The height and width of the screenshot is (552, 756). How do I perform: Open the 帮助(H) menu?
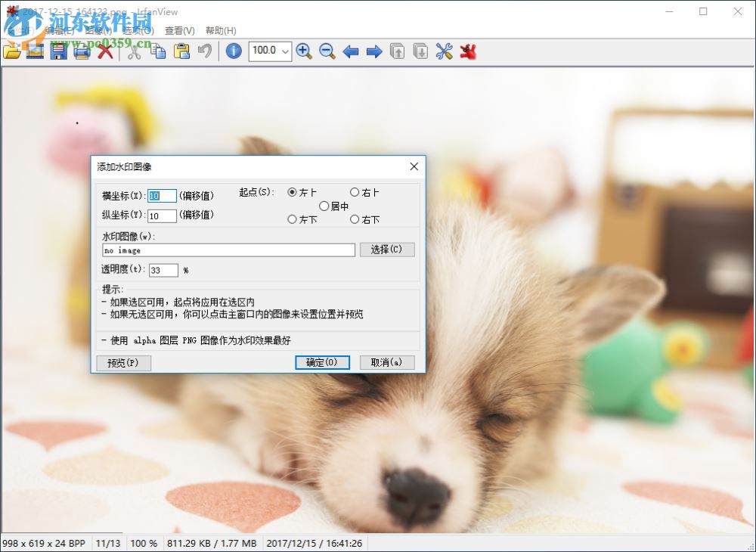pyautogui.click(x=221, y=30)
